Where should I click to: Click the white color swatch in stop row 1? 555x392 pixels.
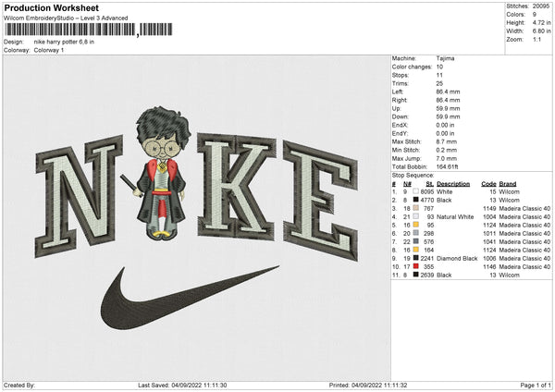416,191
